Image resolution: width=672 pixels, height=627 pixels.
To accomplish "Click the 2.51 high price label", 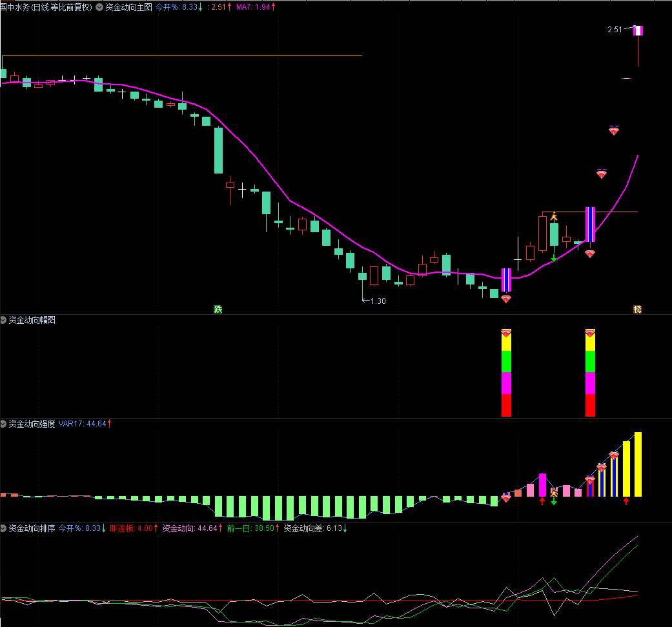I will tap(615, 30).
